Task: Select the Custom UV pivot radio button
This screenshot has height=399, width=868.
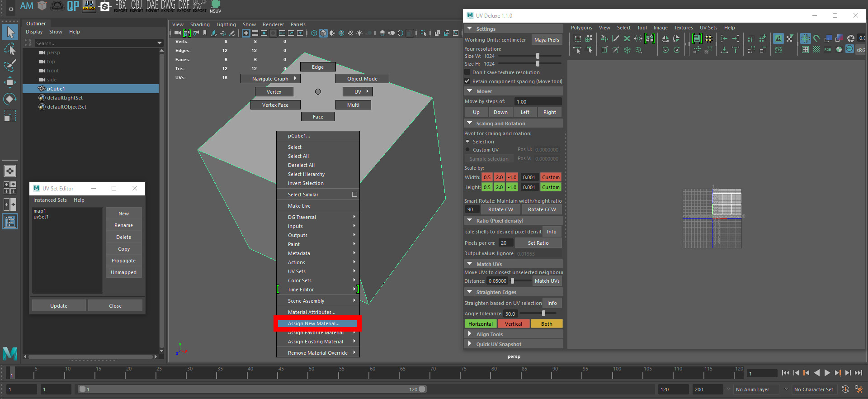Action: [468, 150]
